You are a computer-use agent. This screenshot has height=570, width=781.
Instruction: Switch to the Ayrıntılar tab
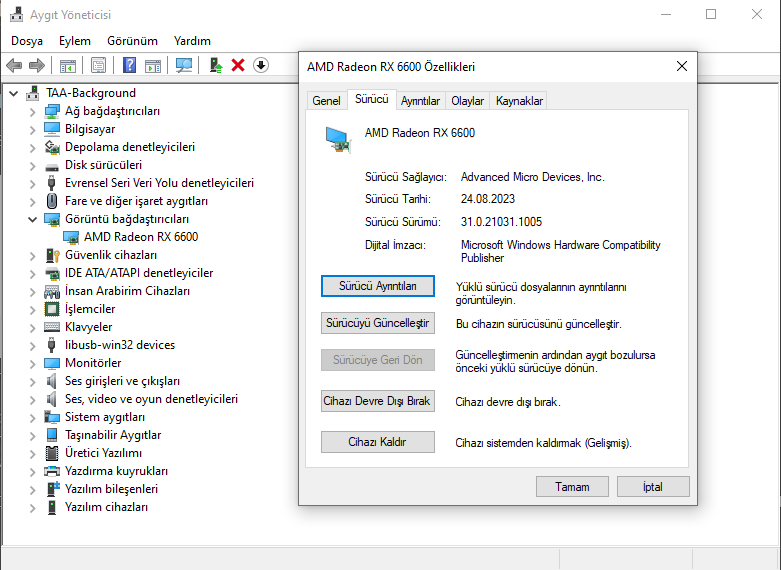(x=420, y=101)
